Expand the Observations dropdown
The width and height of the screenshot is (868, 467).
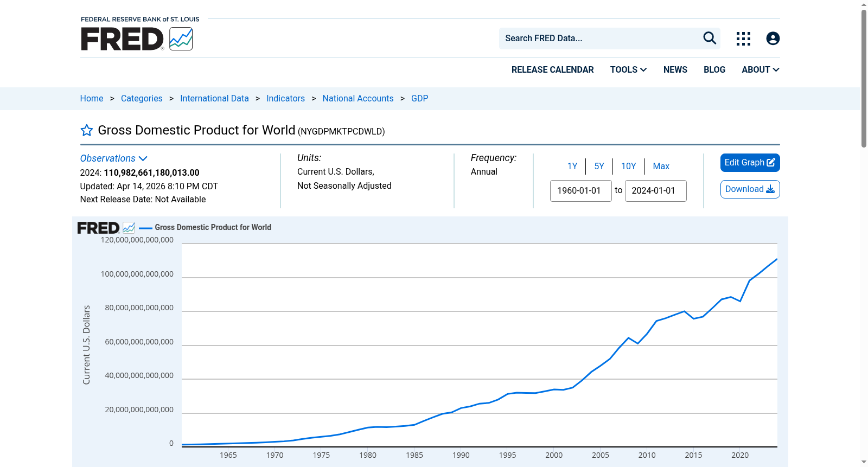tap(114, 158)
